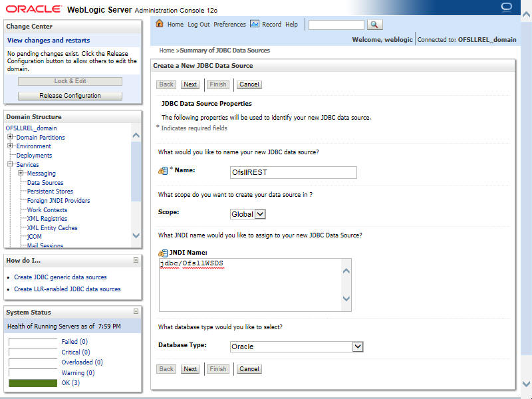
Task: Click the OK (3) status link
Action: pos(70,383)
